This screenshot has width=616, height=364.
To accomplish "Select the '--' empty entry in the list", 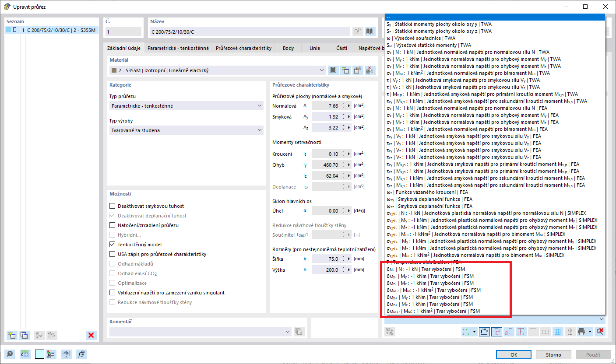I will 495,17.
